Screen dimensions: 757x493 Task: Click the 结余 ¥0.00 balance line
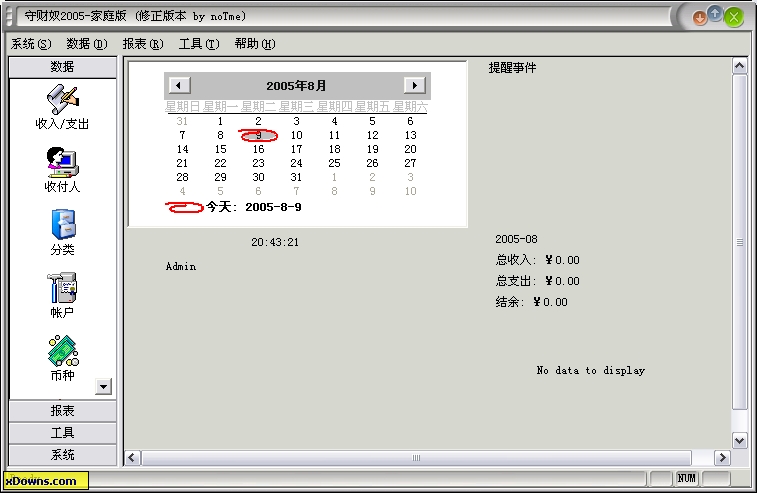tap(531, 302)
